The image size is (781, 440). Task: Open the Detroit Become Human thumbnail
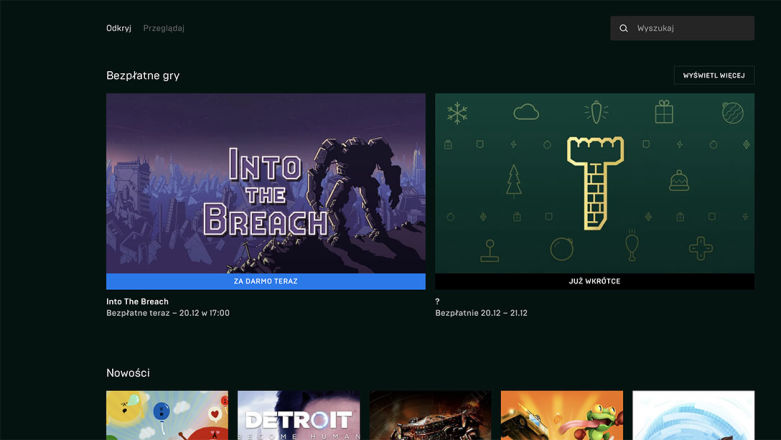point(298,415)
